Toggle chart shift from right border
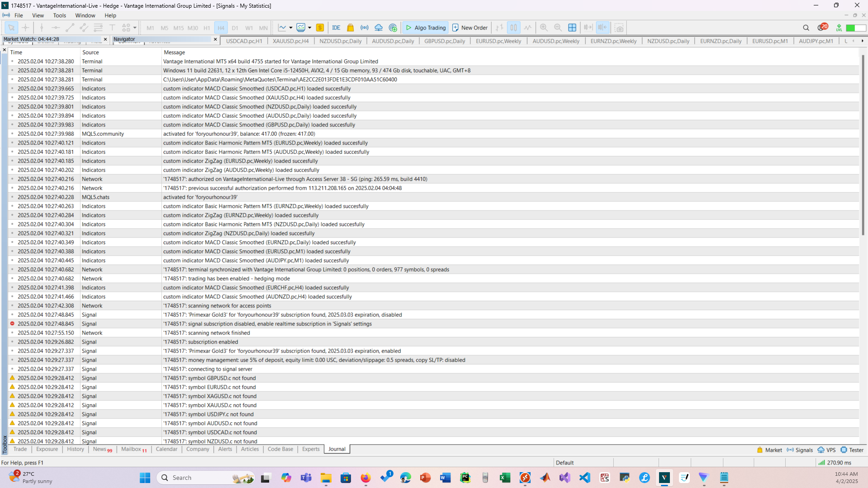868x488 pixels. tap(602, 28)
